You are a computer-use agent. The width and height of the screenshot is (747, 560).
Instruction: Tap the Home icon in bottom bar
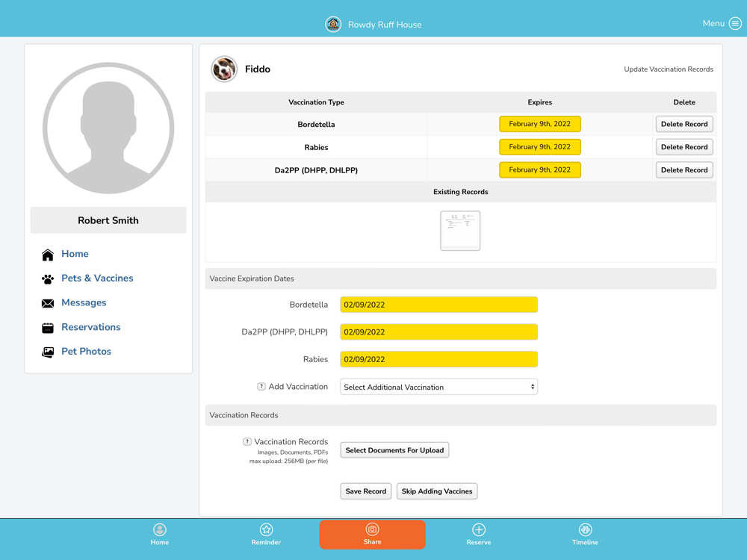pos(160,529)
